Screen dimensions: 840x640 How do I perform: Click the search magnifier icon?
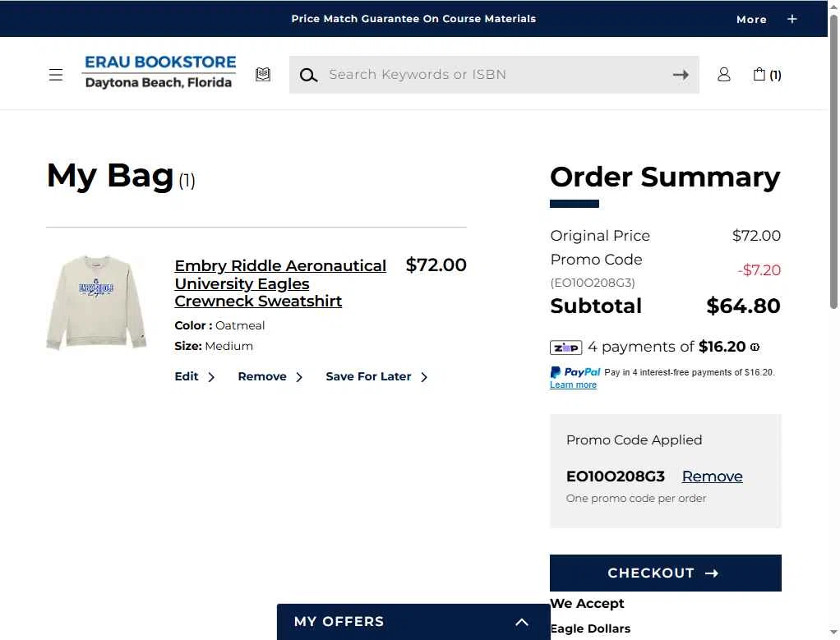[308, 75]
